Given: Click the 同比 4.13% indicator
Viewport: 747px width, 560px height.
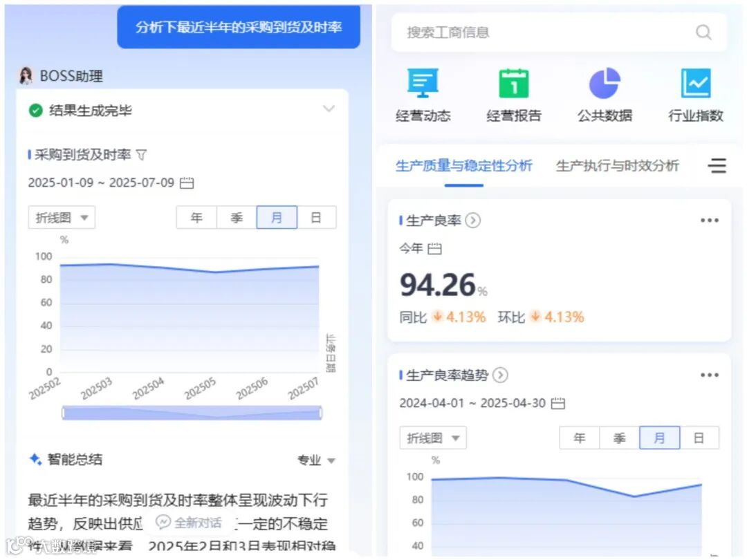Looking at the screenshot, I should (x=442, y=317).
